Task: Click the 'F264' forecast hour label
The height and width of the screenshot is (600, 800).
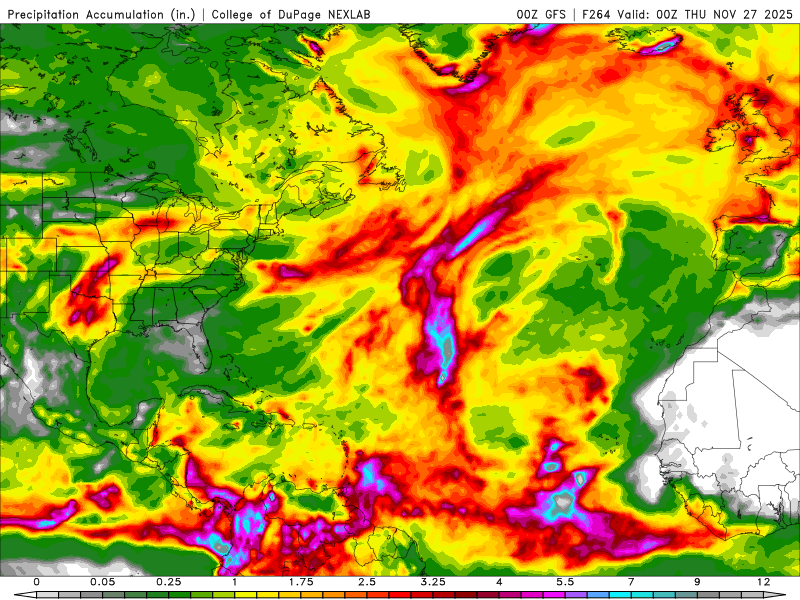Action: click(596, 14)
